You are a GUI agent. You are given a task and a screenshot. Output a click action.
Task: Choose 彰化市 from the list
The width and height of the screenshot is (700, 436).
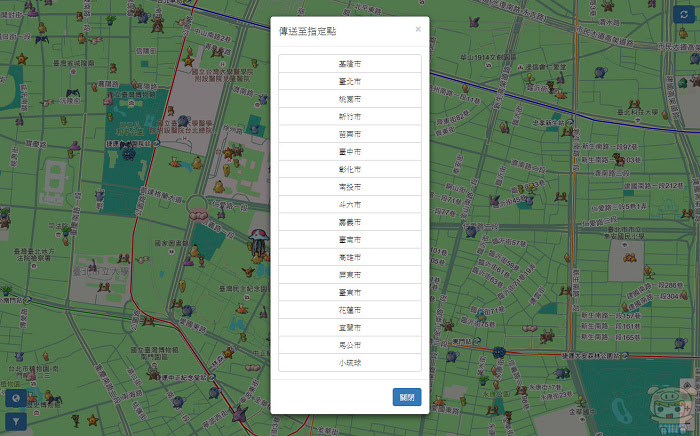pos(350,169)
